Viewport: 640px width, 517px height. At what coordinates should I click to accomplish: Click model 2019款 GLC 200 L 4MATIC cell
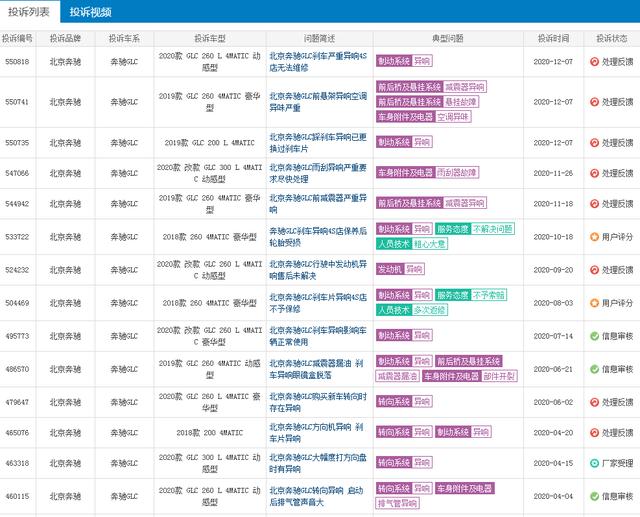pos(210,143)
